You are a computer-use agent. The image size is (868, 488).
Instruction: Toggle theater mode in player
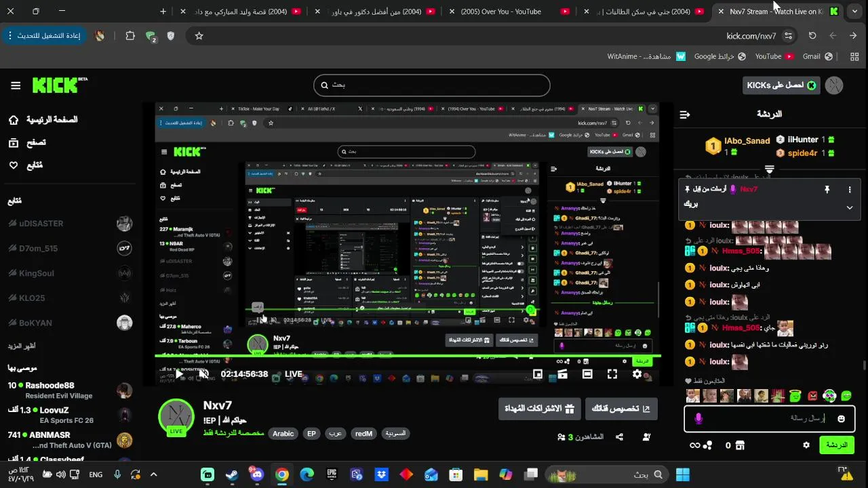[587, 374]
